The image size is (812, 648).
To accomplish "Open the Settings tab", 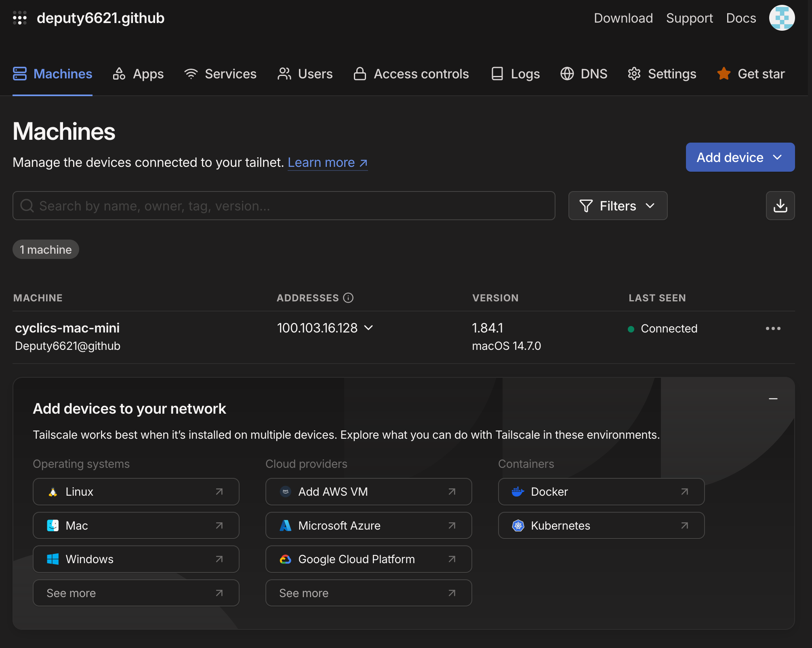I will point(662,74).
